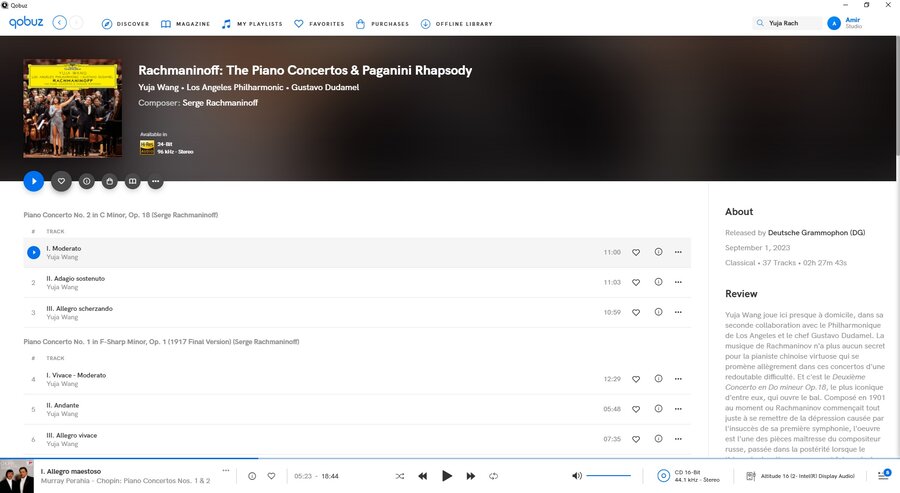900x493 pixels.
Task: Favorite the now-playing track Allegro maestoso
Action: (271, 476)
